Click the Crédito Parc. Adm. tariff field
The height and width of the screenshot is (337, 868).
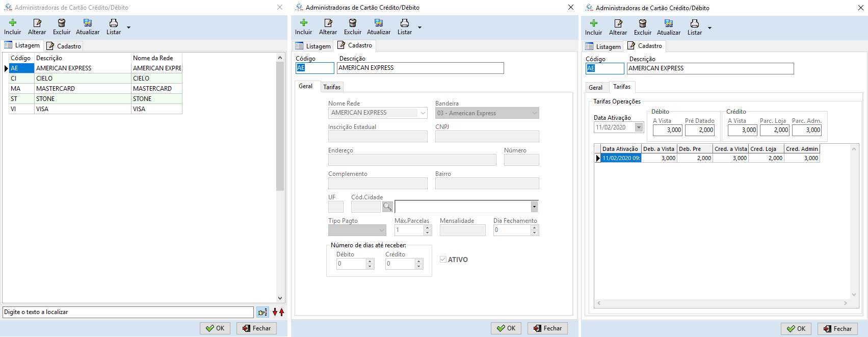pyautogui.click(x=807, y=130)
